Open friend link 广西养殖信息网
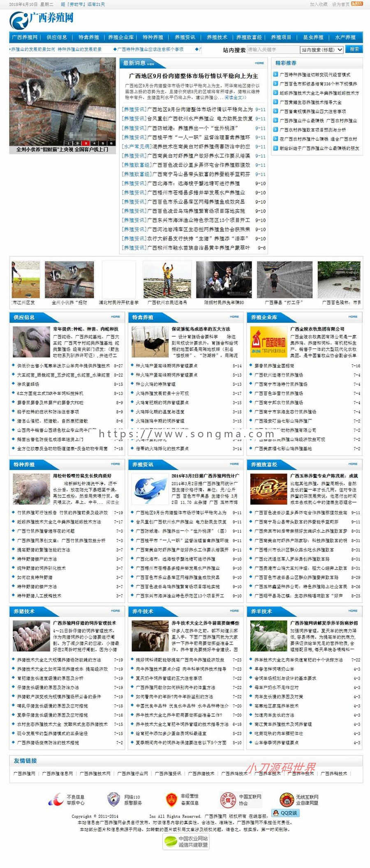 coord(58,773)
